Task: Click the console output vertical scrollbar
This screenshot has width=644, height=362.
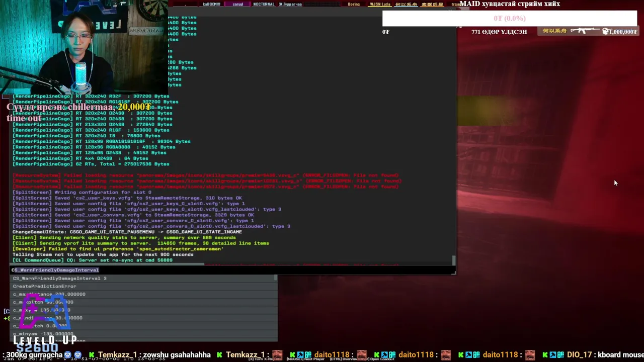Action: [x=454, y=260]
